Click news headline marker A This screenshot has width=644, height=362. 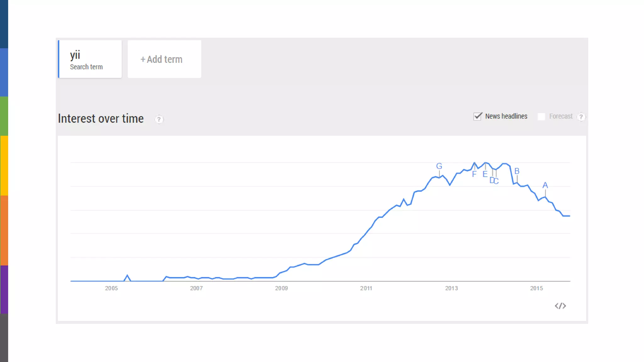point(545,185)
